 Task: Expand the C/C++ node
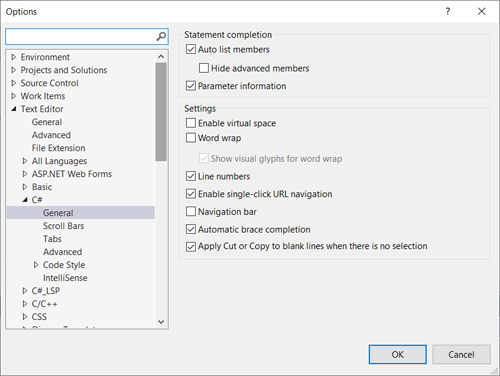[25, 304]
